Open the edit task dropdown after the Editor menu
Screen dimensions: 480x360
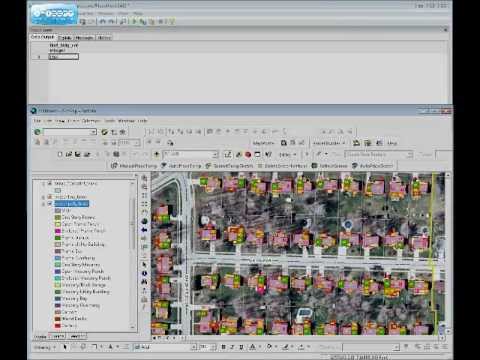pos(409,154)
